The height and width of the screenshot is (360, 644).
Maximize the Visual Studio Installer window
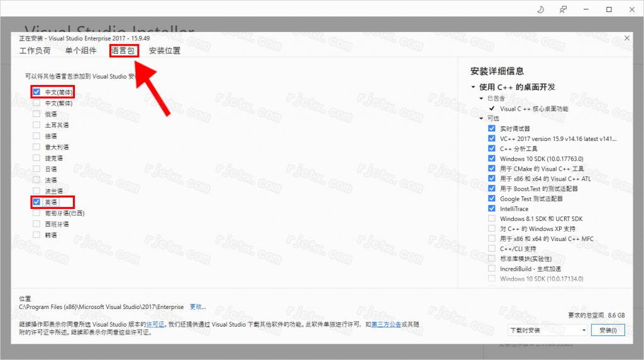point(609,9)
